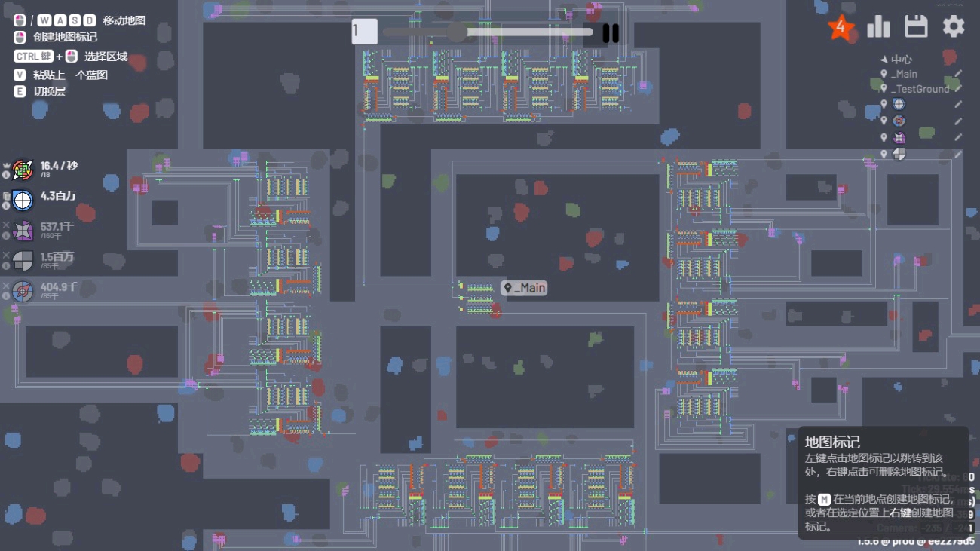Jump to the red-blue circle shape marker

[x=899, y=121]
